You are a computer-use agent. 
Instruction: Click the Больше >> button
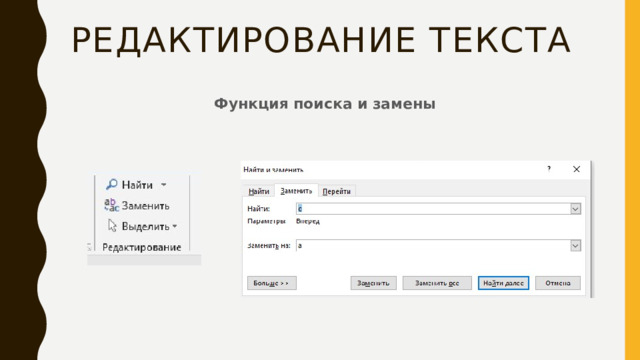tap(271, 283)
